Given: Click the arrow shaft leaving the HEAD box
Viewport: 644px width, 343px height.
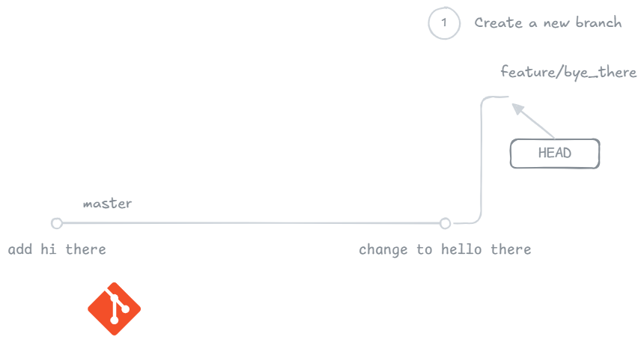Looking at the screenshot, I should coord(539,126).
